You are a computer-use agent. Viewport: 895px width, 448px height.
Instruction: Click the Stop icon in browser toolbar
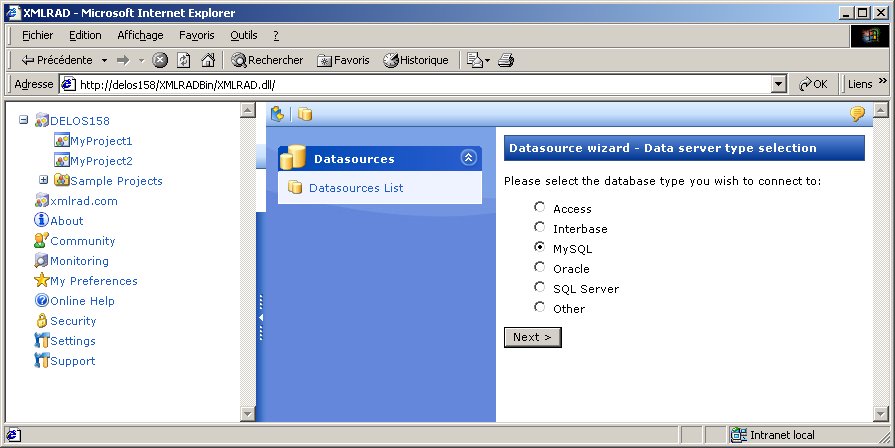tap(160, 60)
